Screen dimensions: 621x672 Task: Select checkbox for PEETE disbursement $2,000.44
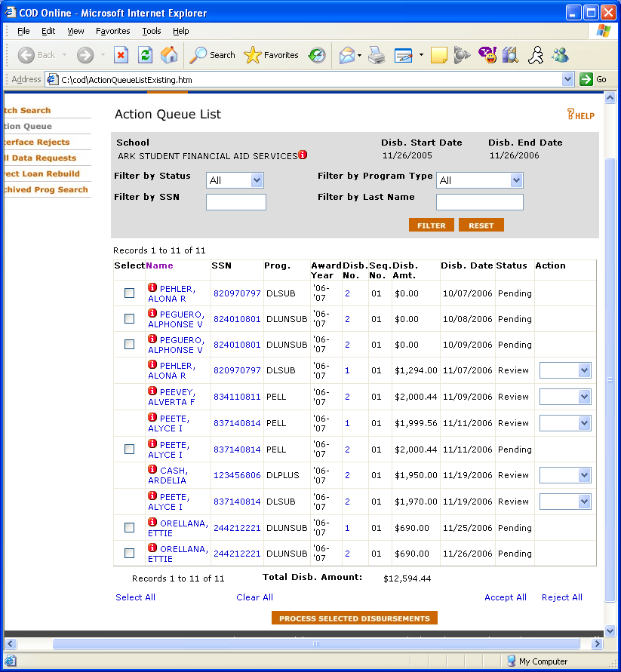pos(129,450)
